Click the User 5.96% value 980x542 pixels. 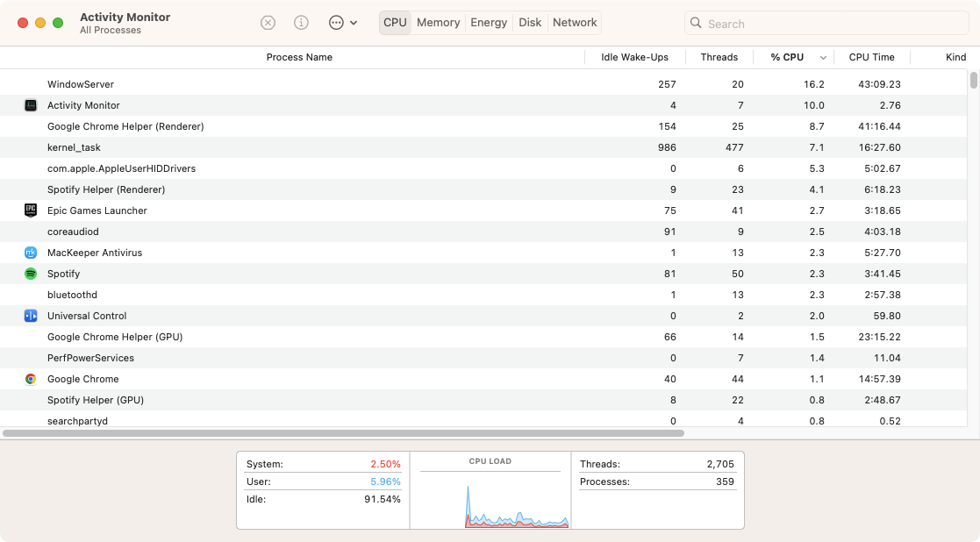click(386, 481)
